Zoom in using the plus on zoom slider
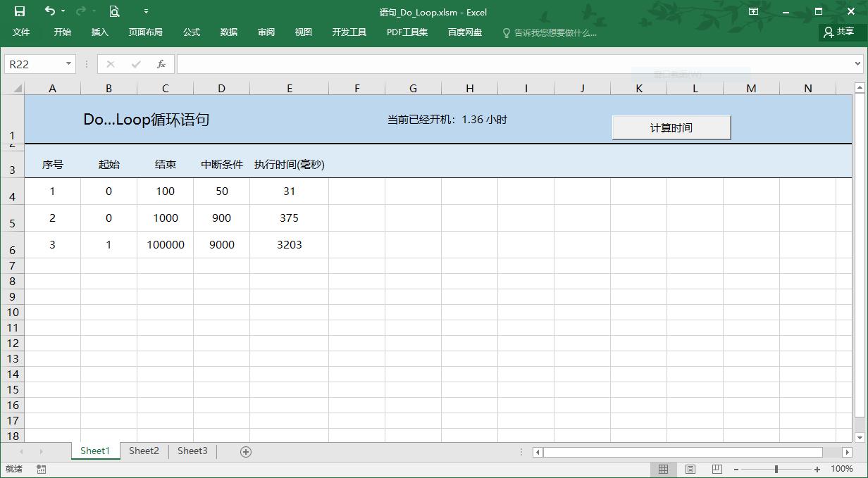This screenshot has height=478, width=868. pos(817,468)
